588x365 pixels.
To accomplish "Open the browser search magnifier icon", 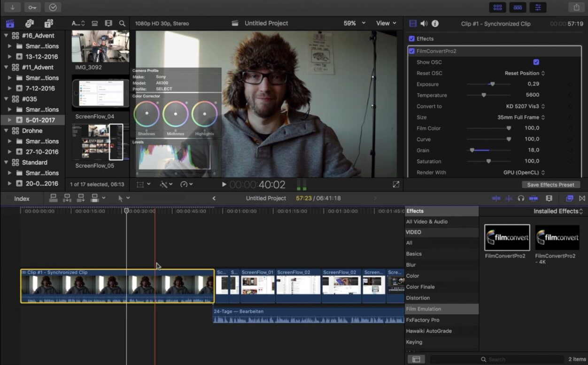I will [122, 23].
